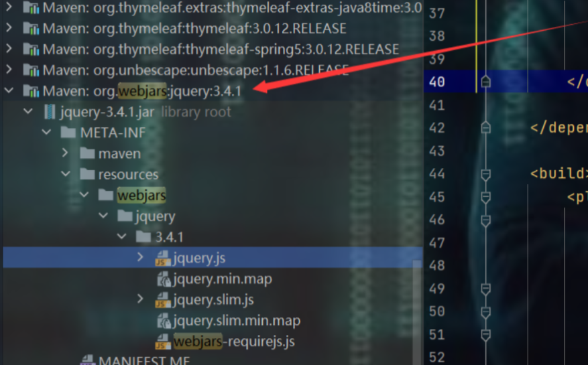Click line number 43 in gutter
Image resolution: width=588 pixels, height=365 pixels.
(437, 151)
